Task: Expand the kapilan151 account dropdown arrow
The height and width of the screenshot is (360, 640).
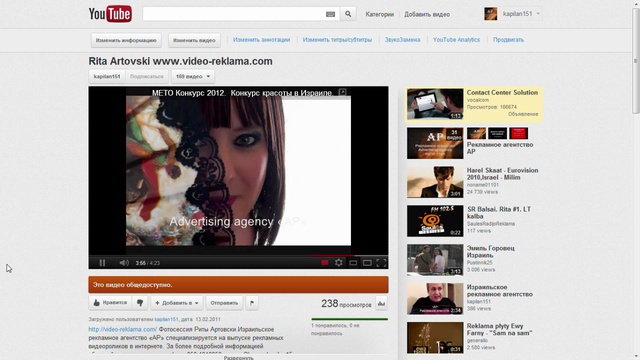Action: coord(538,14)
